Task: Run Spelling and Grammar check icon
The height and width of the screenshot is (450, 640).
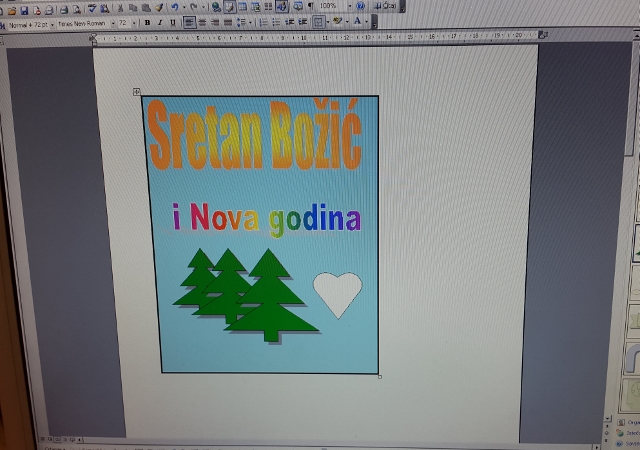Action: pyautogui.click(x=92, y=8)
